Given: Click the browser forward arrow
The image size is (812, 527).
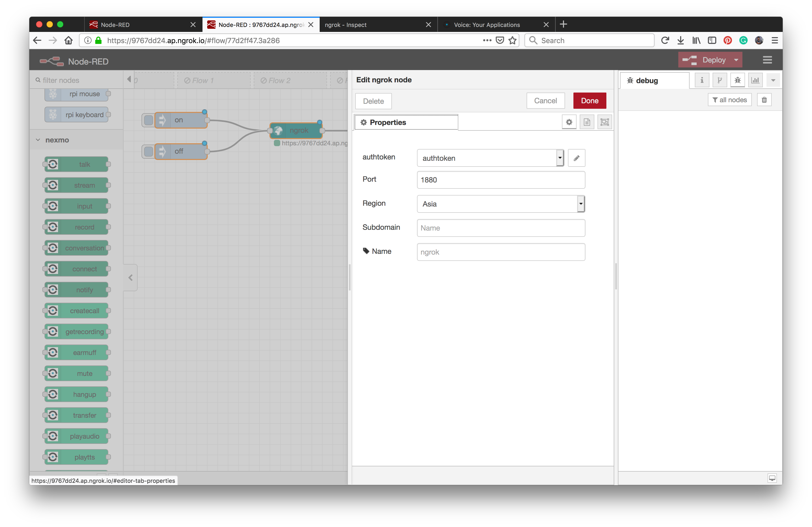Looking at the screenshot, I should (53, 41).
